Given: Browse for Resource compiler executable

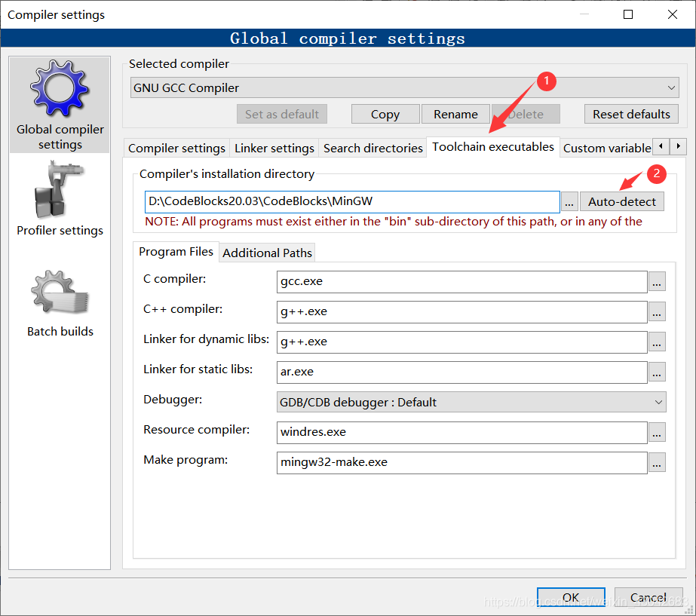Looking at the screenshot, I should [x=657, y=432].
